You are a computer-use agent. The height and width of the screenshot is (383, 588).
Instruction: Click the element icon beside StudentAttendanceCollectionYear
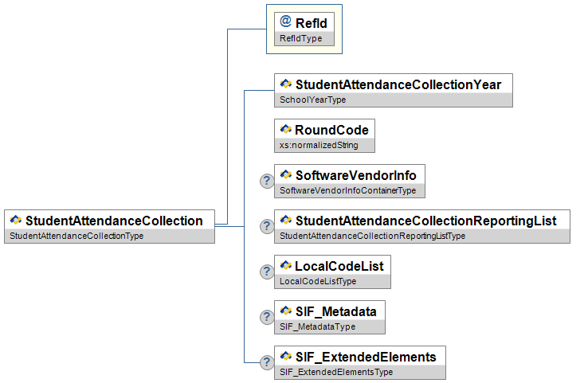(x=285, y=84)
